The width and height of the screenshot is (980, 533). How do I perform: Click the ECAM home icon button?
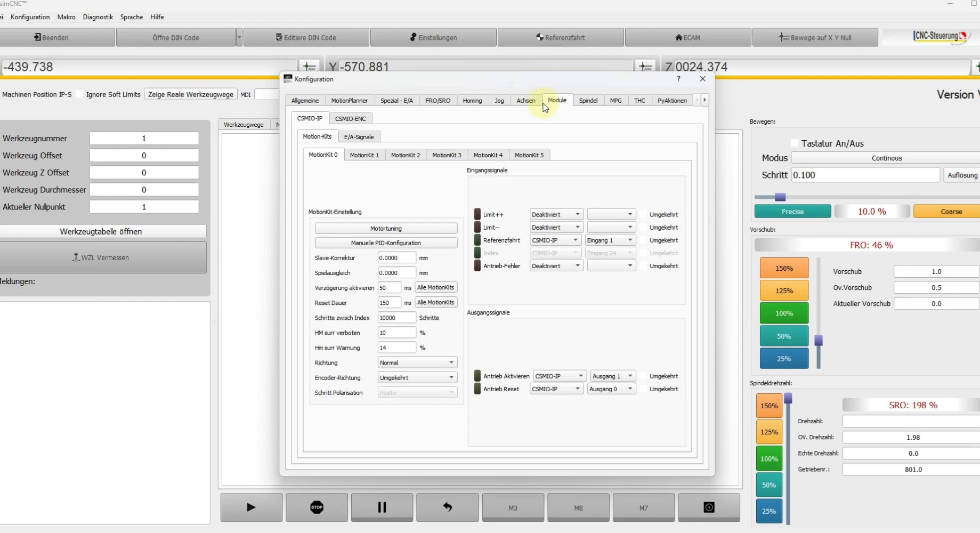(687, 38)
